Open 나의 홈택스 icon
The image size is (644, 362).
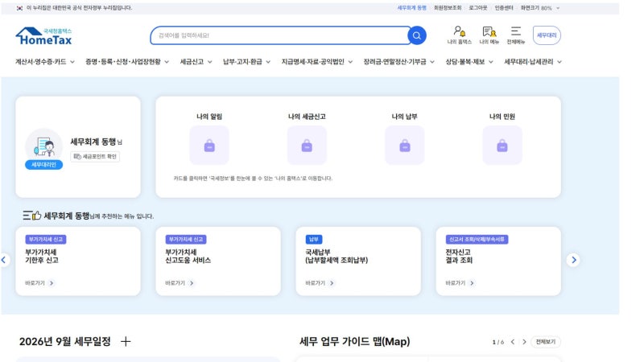click(459, 35)
